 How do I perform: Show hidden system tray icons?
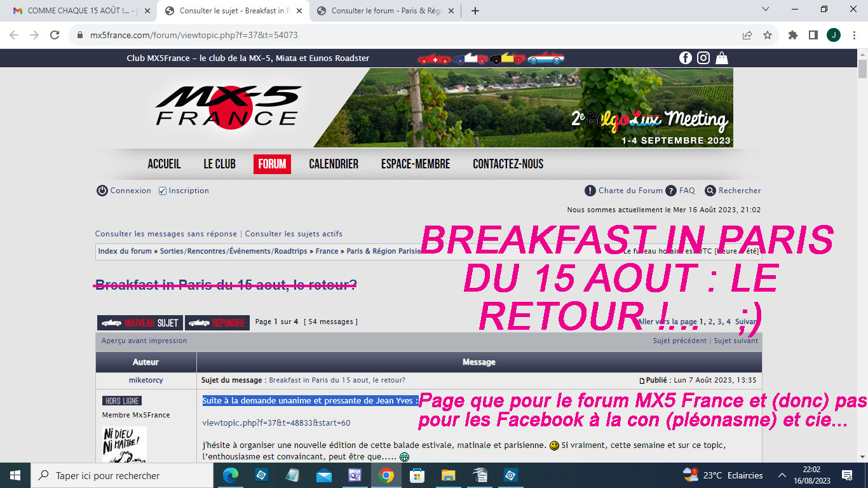tap(782, 475)
